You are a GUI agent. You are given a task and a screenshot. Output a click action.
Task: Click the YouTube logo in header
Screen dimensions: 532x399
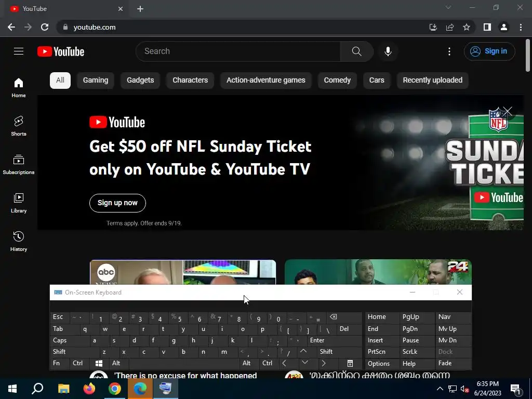(x=61, y=51)
